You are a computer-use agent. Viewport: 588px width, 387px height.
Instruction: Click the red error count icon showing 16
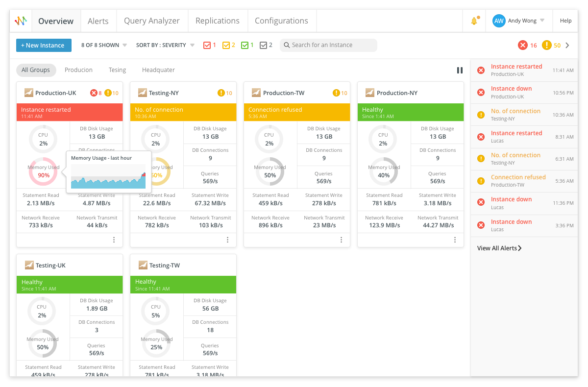tap(523, 45)
